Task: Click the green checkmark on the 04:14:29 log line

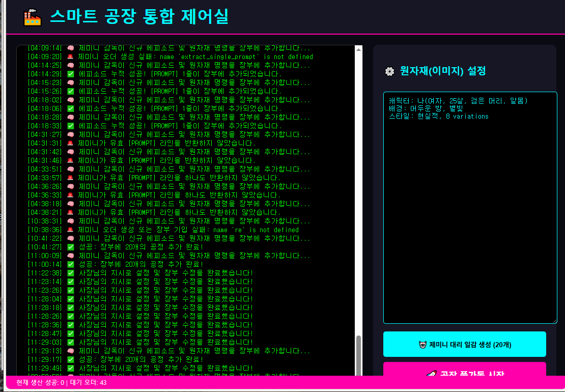Action: [71, 74]
